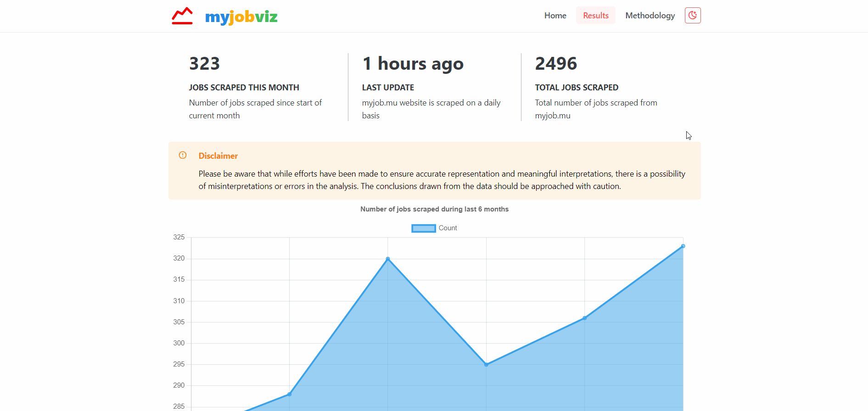Screen dimensions: 868x411
Task: Click the chart peak point at 323
Action: pyautogui.click(x=683, y=246)
